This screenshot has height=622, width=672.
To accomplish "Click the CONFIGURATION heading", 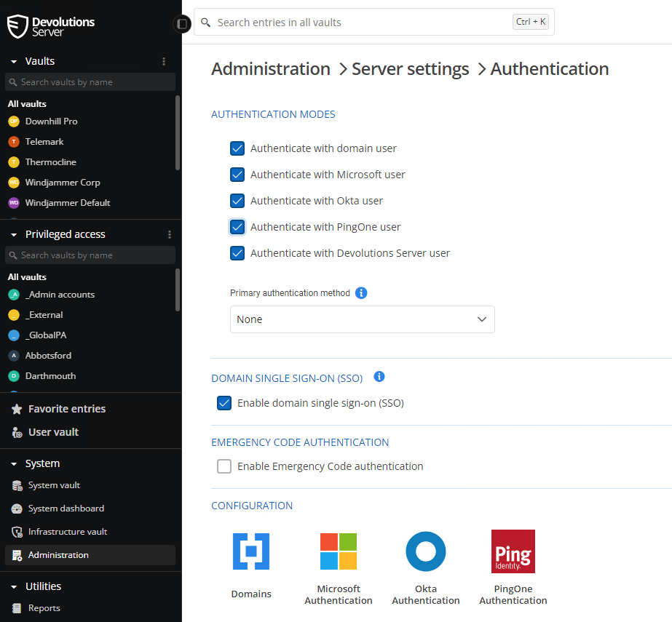I will (252, 506).
